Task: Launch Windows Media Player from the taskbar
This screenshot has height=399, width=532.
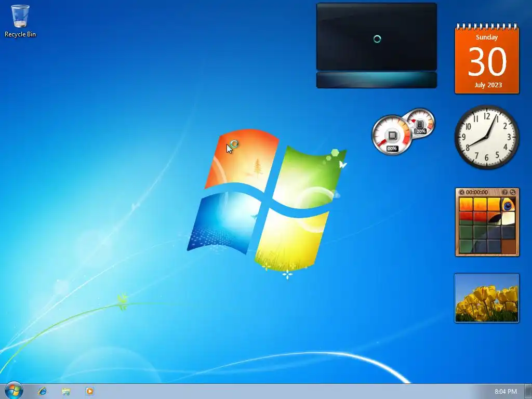Action: [x=89, y=391]
